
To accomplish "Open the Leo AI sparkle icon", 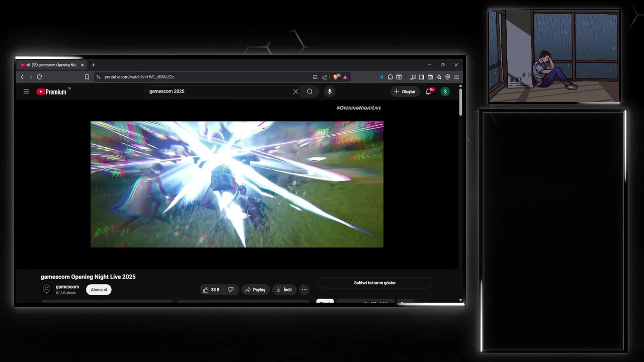I will click(439, 77).
